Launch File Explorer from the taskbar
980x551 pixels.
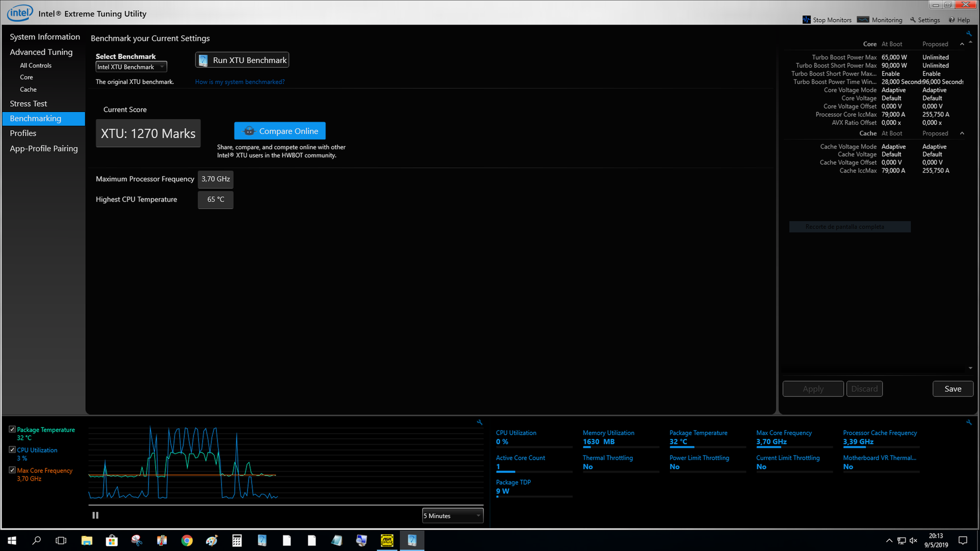coord(87,540)
